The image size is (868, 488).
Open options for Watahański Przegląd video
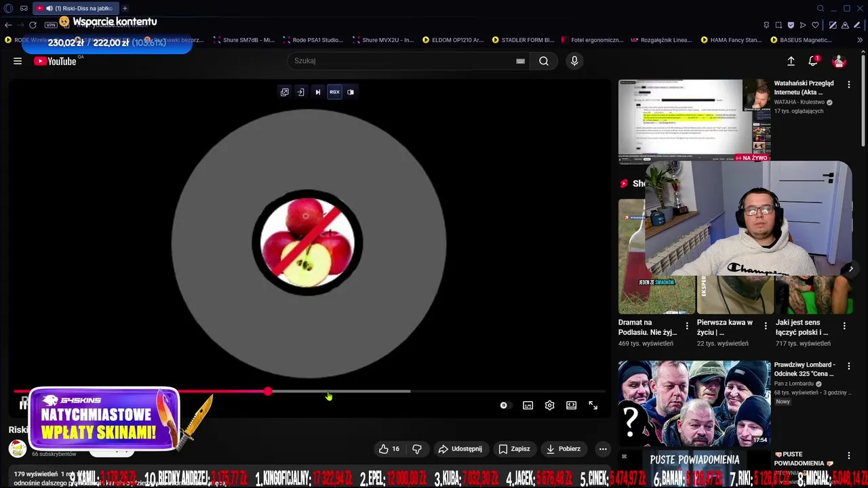click(x=848, y=84)
